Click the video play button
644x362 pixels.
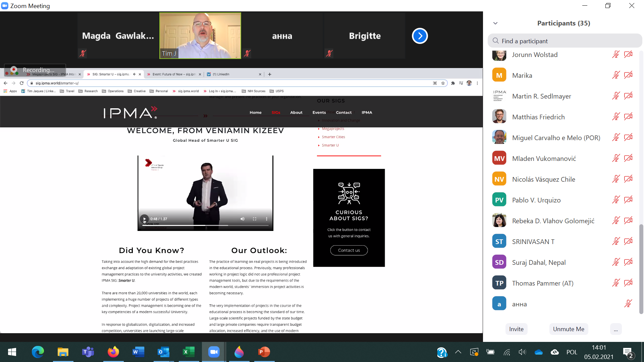[144, 219]
